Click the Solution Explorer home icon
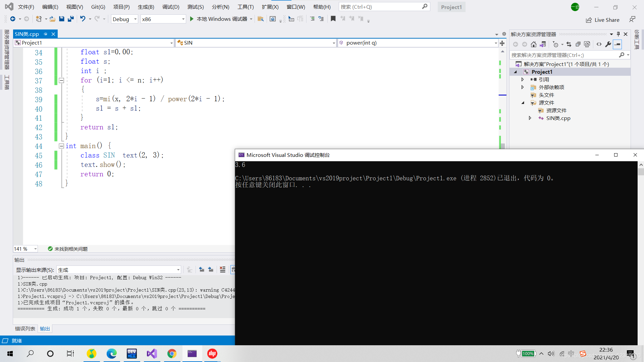644x362 pixels. tap(533, 44)
